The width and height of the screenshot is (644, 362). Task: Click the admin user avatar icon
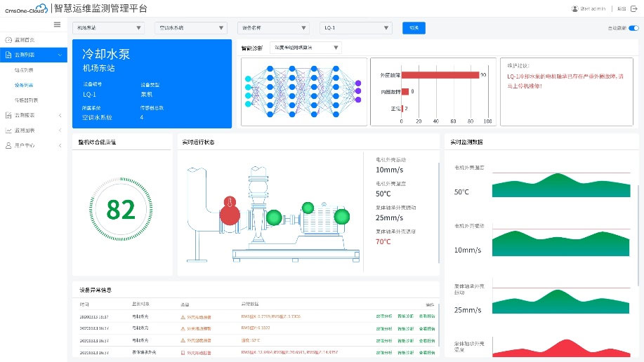[576, 8]
